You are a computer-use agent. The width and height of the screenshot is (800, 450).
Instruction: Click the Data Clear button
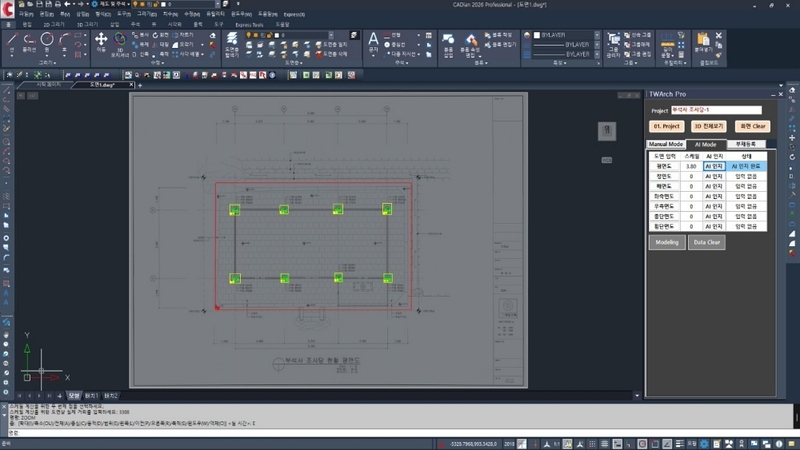point(707,242)
